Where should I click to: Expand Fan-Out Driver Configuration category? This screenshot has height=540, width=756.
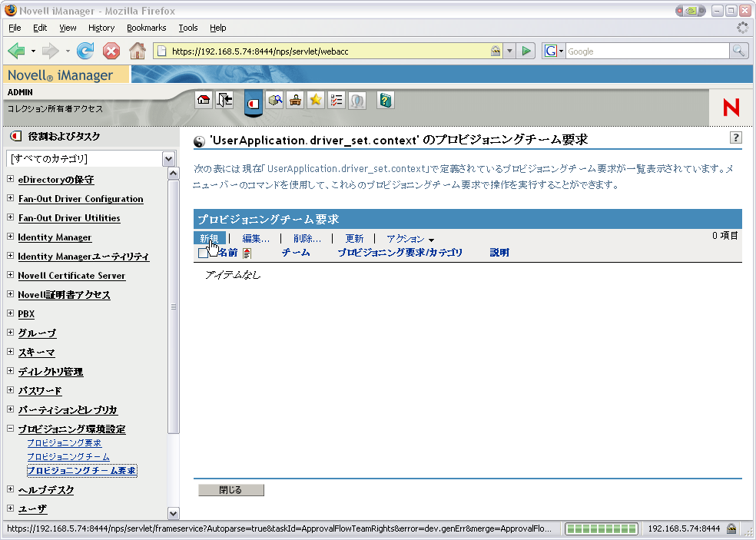click(10, 198)
